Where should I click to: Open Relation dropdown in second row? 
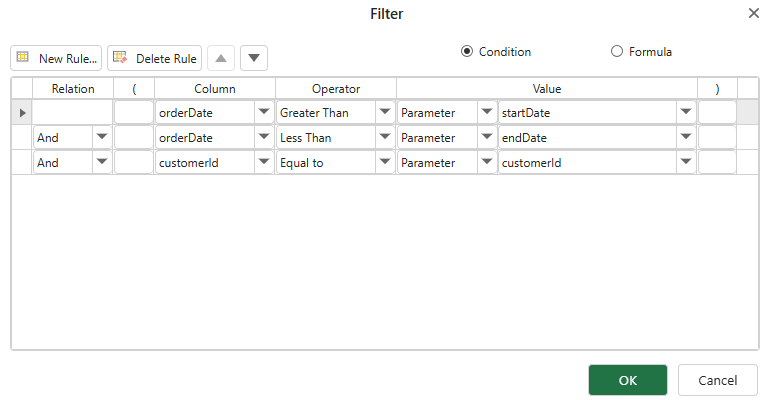coord(102,137)
